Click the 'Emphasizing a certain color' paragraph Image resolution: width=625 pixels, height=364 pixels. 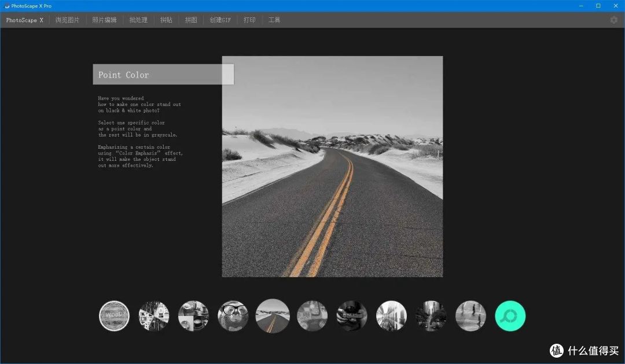(x=140, y=156)
